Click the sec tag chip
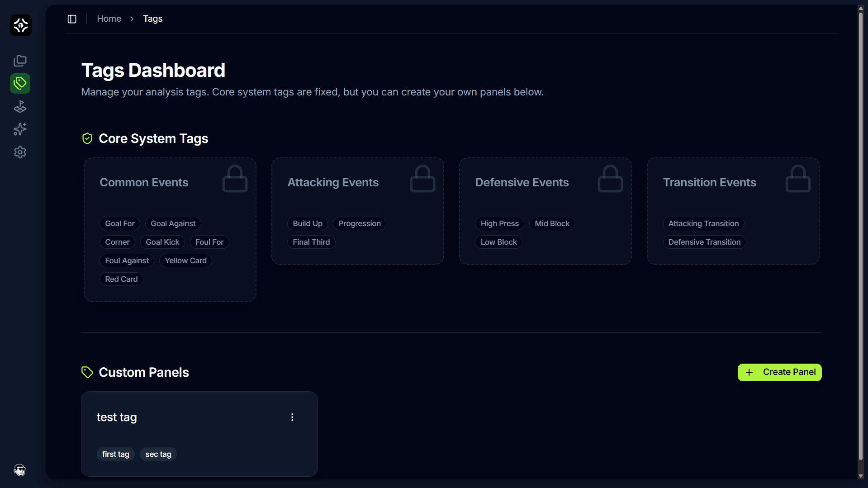Screen dimensions: 868x488 click(158, 454)
